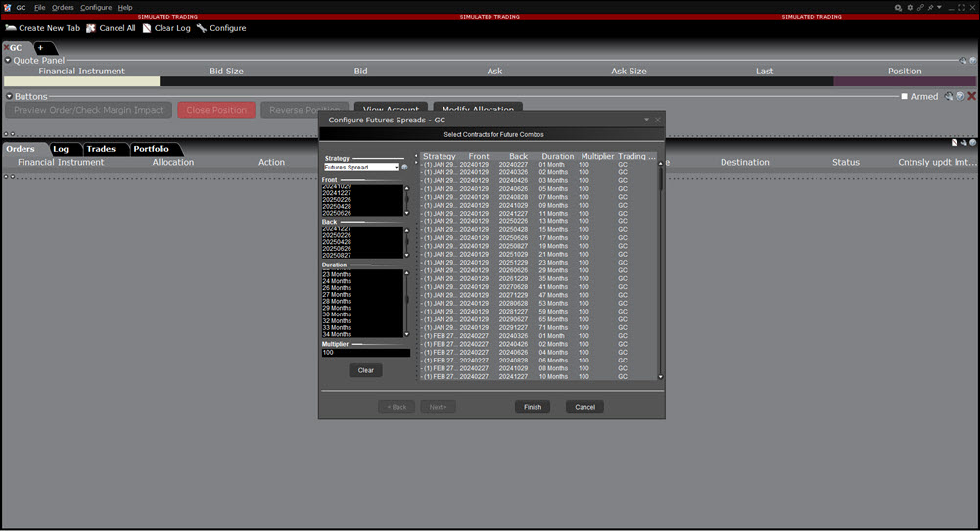This screenshot has width=980, height=531.
Task: Click the application logo icon at top-left
Action: [x=8, y=8]
